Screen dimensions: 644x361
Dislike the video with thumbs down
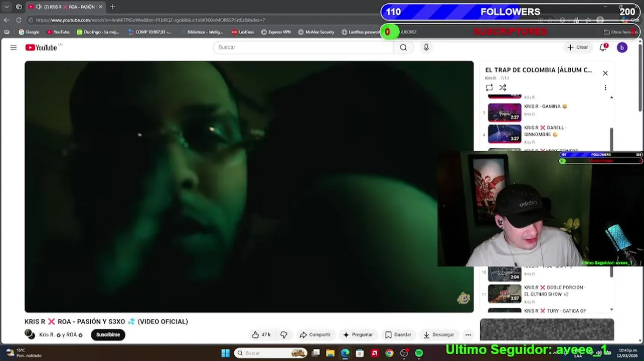[x=284, y=334]
